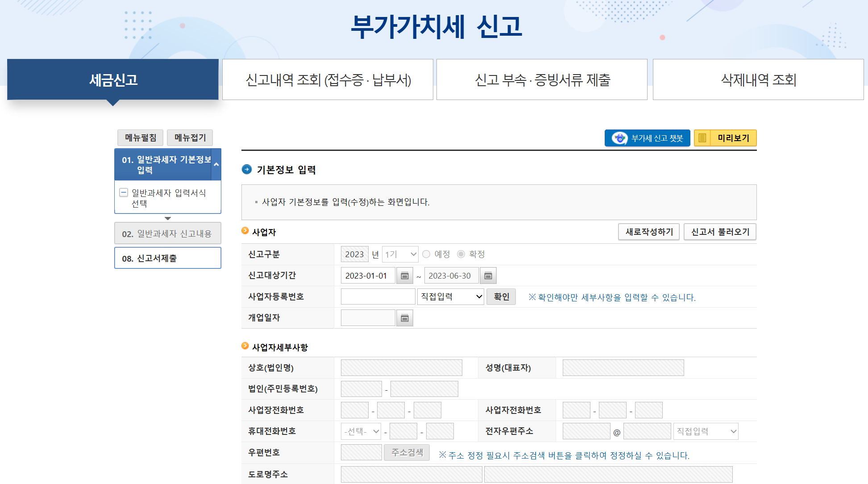Click the 사업자등록번호 input field
This screenshot has width=868, height=484.
pos(378,296)
